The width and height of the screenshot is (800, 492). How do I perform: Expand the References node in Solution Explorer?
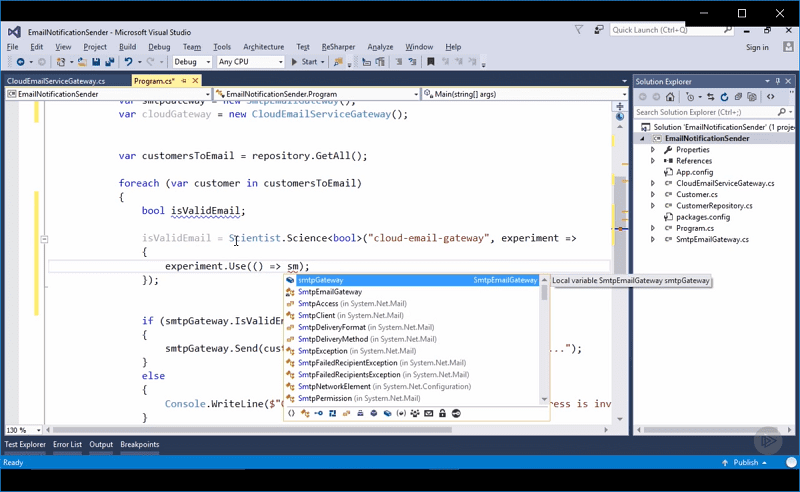point(653,161)
